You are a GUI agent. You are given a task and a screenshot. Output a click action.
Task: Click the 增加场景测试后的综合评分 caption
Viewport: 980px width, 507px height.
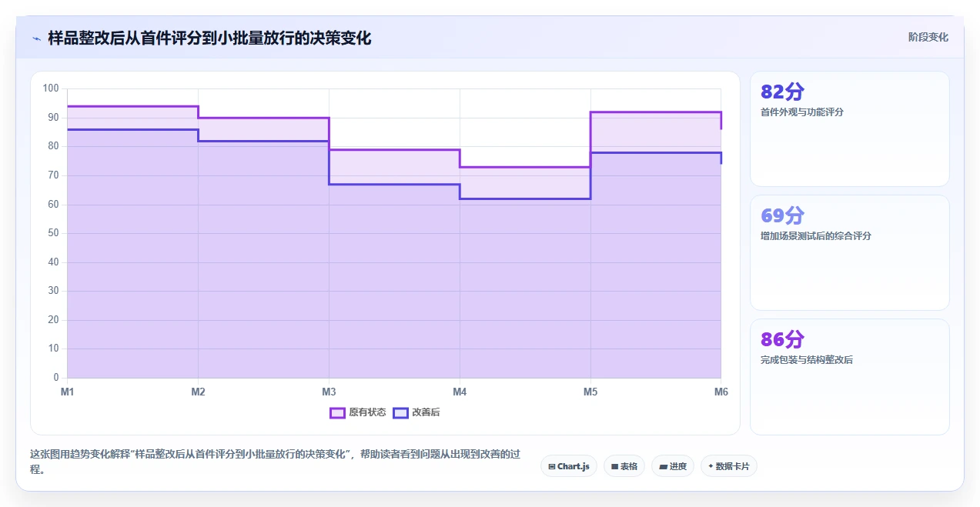coord(816,236)
